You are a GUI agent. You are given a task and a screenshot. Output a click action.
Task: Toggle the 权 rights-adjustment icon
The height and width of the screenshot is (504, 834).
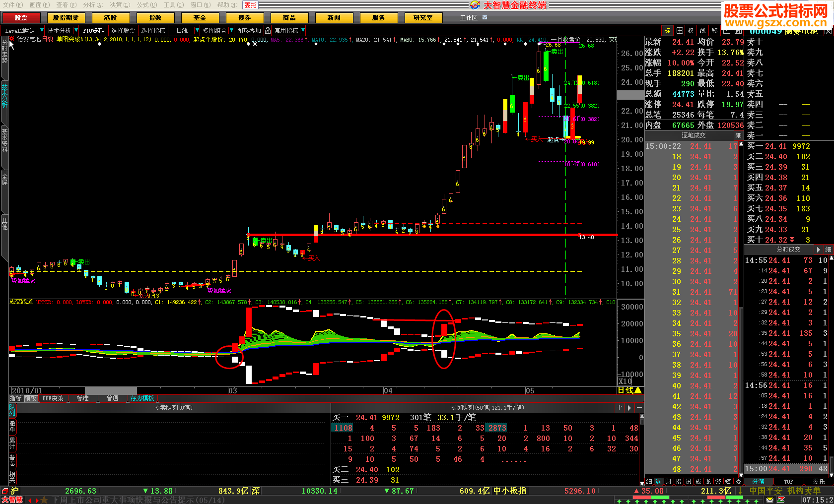[x=691, y=31]
